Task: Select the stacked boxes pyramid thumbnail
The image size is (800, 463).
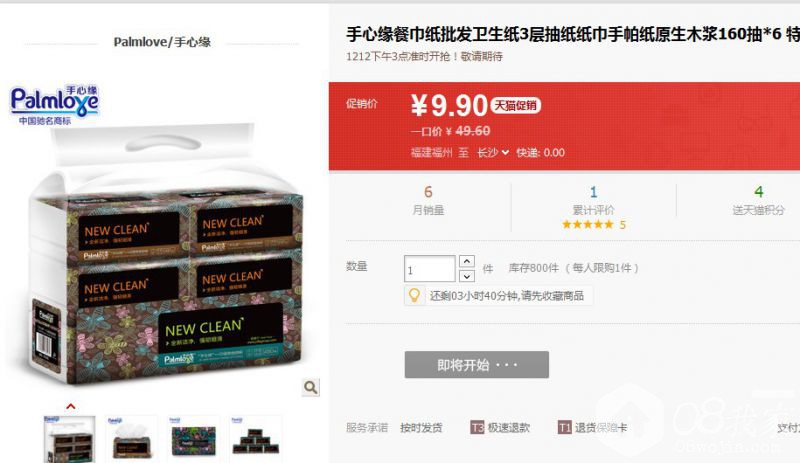Action: click(255, 439)
